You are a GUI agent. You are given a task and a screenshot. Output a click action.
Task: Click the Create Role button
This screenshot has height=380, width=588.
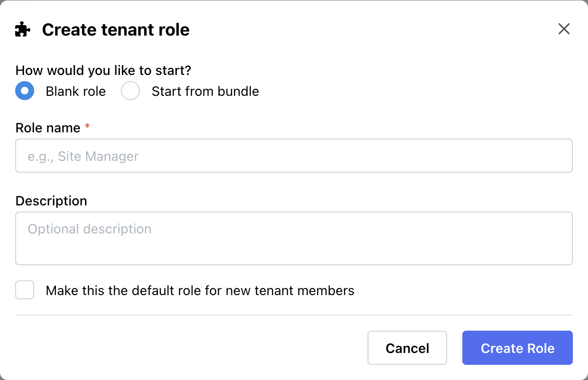click(x=517, y=348)
